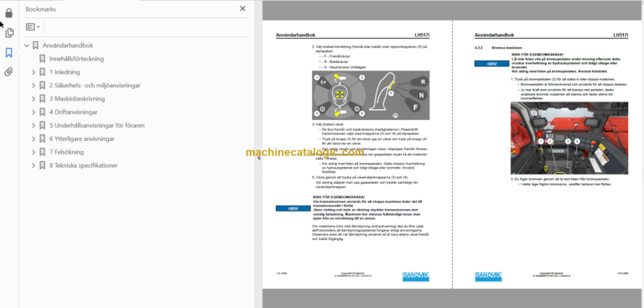Click Sandvik logo on left page
644x308 pixels.
[416, 276]
